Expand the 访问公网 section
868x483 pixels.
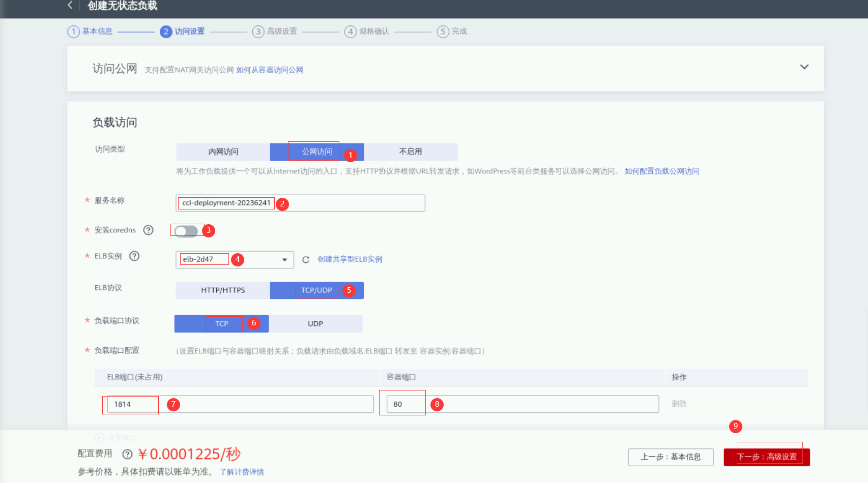click(804, 67)
